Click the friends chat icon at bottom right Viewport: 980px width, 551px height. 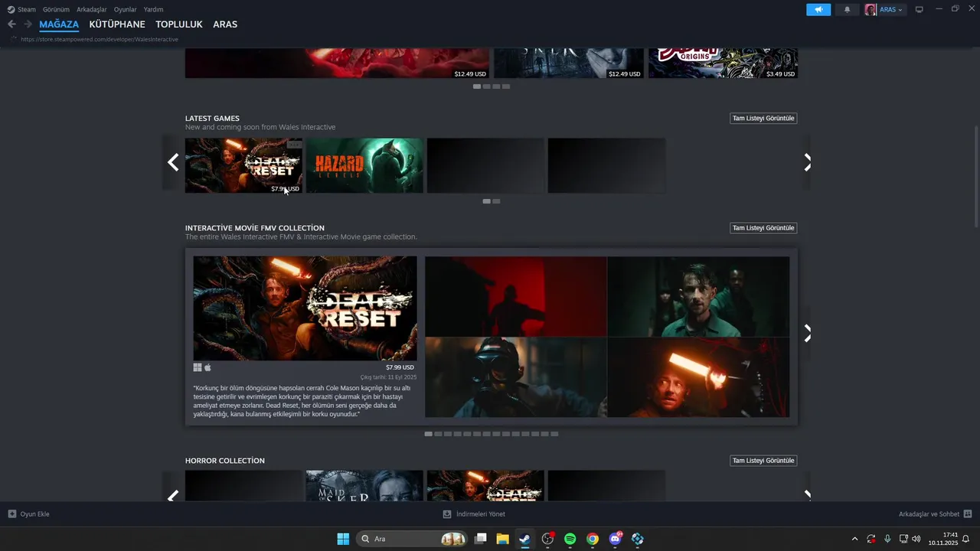click(x=968, y=514)
